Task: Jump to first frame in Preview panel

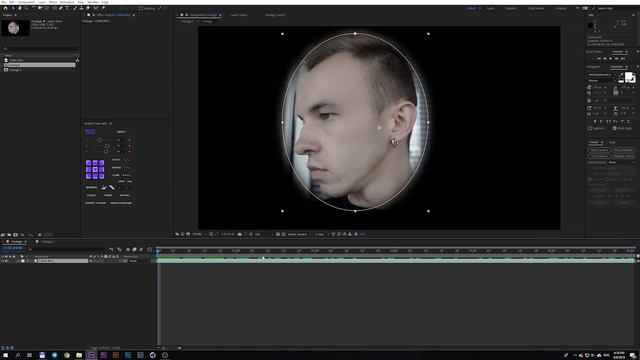Action: point(599,59)
